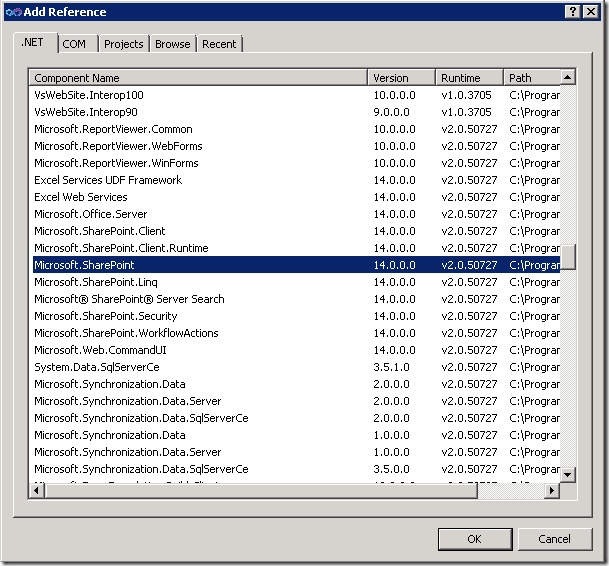Select System.Data.SqlServerCe component

296,367
